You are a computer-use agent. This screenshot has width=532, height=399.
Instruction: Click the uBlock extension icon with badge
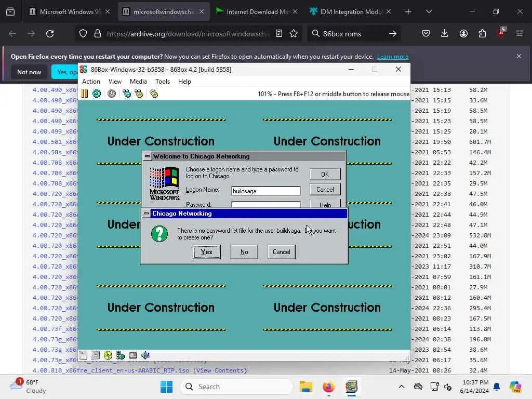pyautogui.click(x=501, y=33)
